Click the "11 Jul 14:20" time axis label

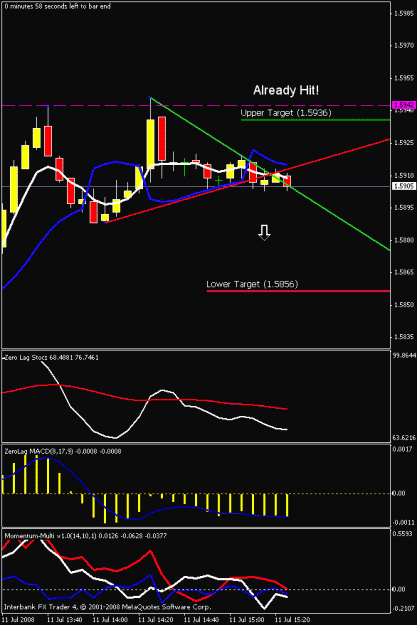pos(156,620)
